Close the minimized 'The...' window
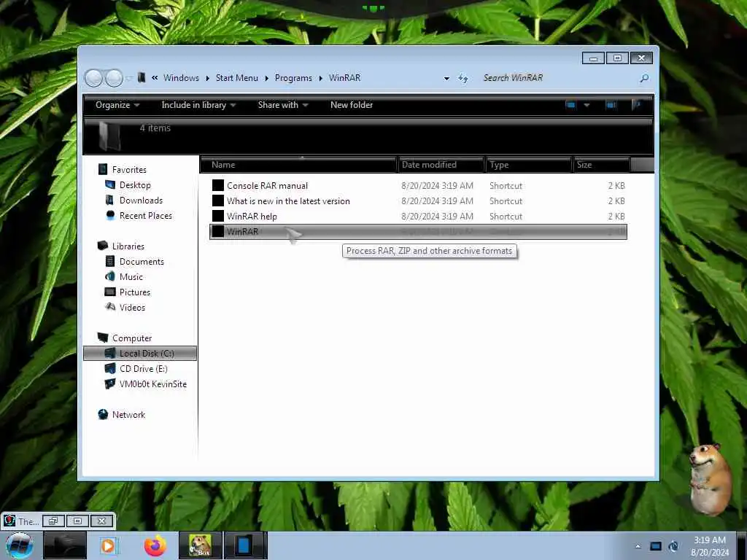Image resolution: width=747 pixels, height=560 pixels. click(101, 521)
